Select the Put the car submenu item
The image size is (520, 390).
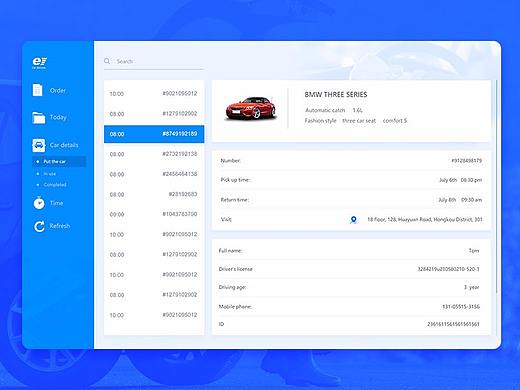(59, 161)
